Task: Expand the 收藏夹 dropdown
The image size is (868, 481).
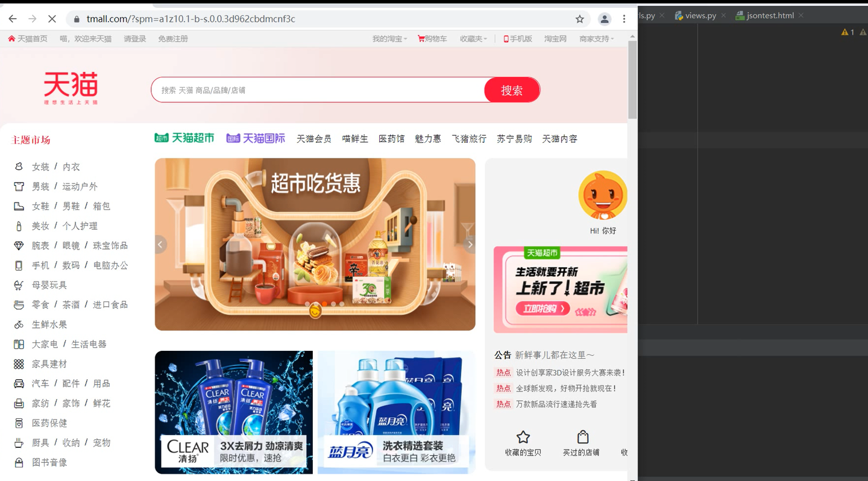Action: (473, 39)
